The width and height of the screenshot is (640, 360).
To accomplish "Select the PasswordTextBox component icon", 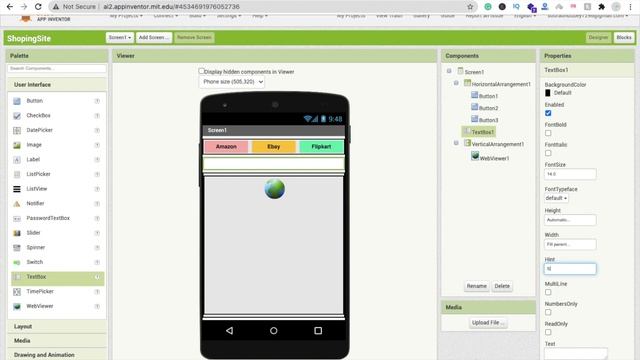I will tap(17, 218).
